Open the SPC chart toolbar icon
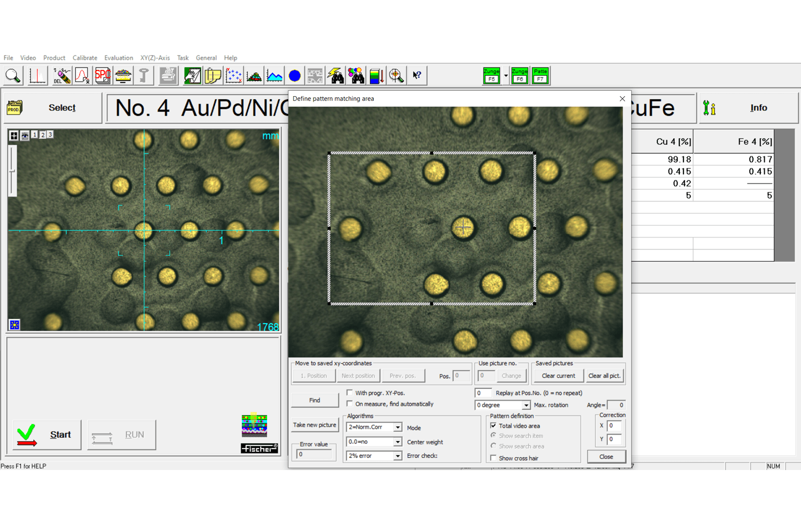The image size is (801, 532). tap(103, 76)
